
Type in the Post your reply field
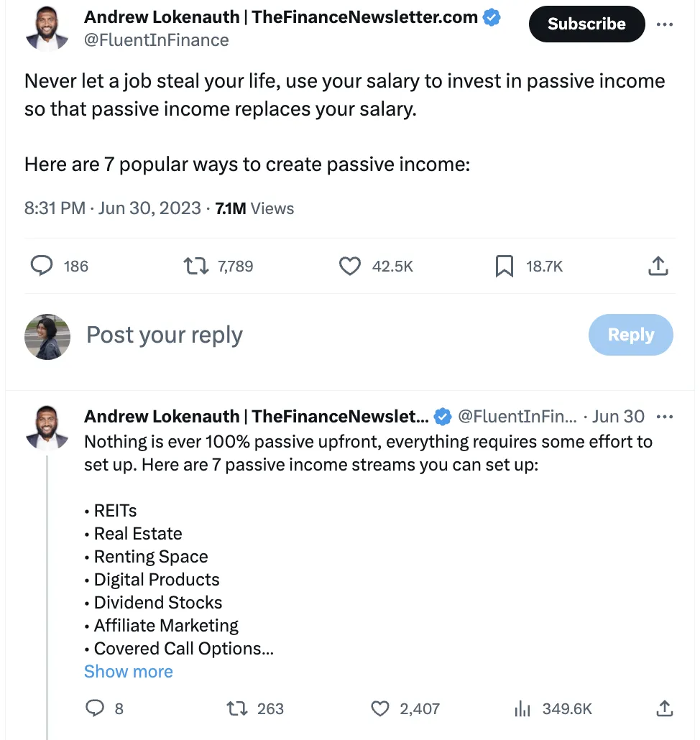[x=287, y=335]
